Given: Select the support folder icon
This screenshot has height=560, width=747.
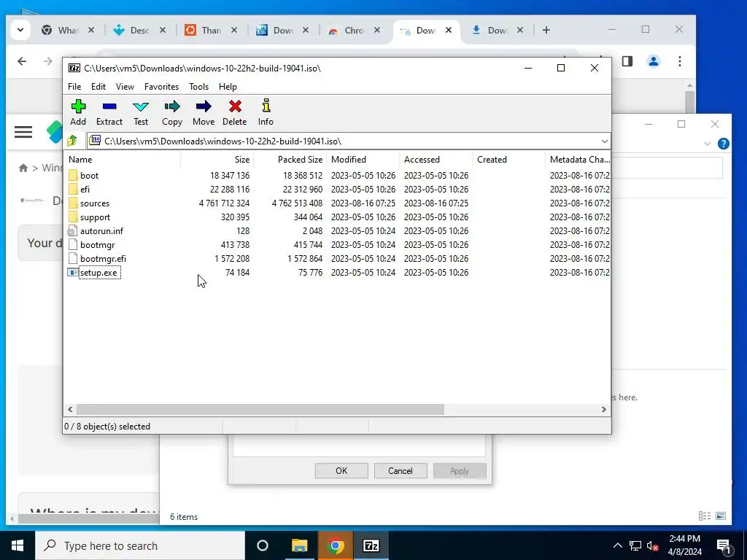Looking at the screenshot, I should click(73, 217).
